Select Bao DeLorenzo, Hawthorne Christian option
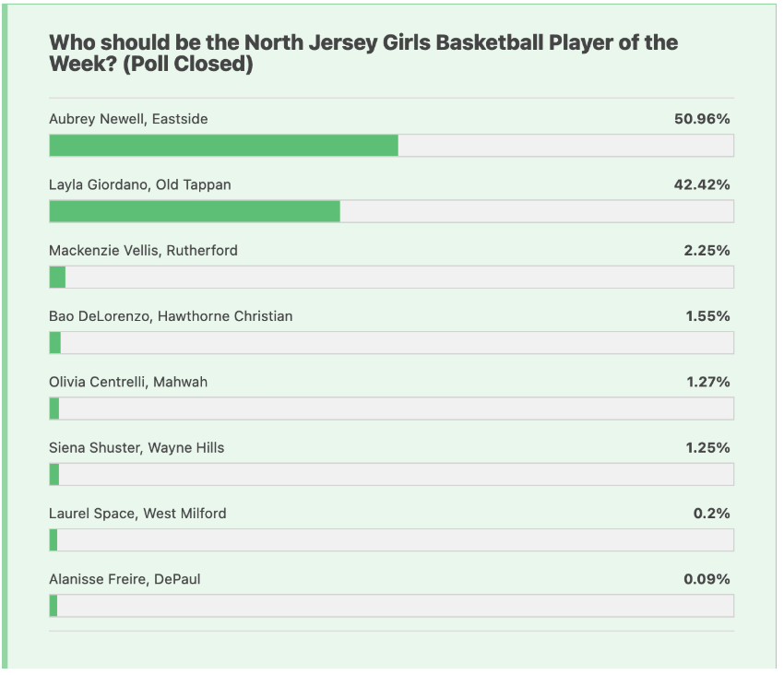Viewport: 784px width, 675px height. pos(171,315)
